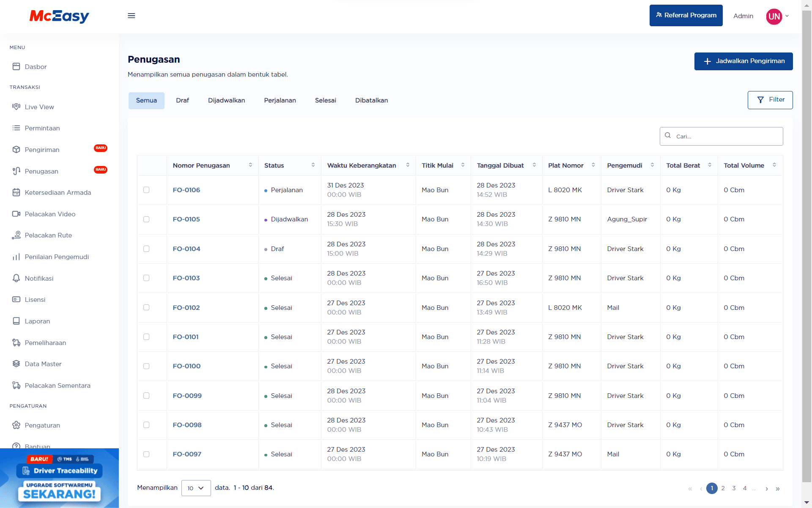Open Penilaian Pengemudi from the sidebar
812x508 pixels.
(x=56, y=257)
